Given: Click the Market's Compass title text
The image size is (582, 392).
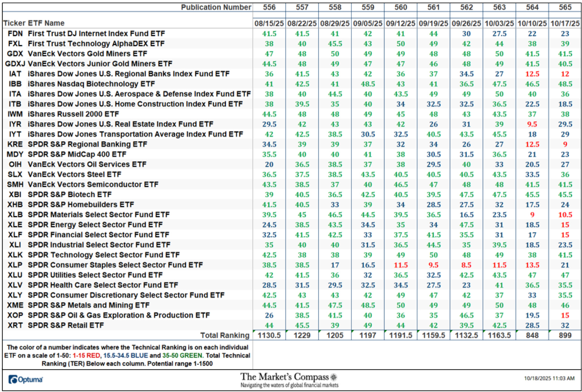Looking at the screenshot, I should click(284, 377).
